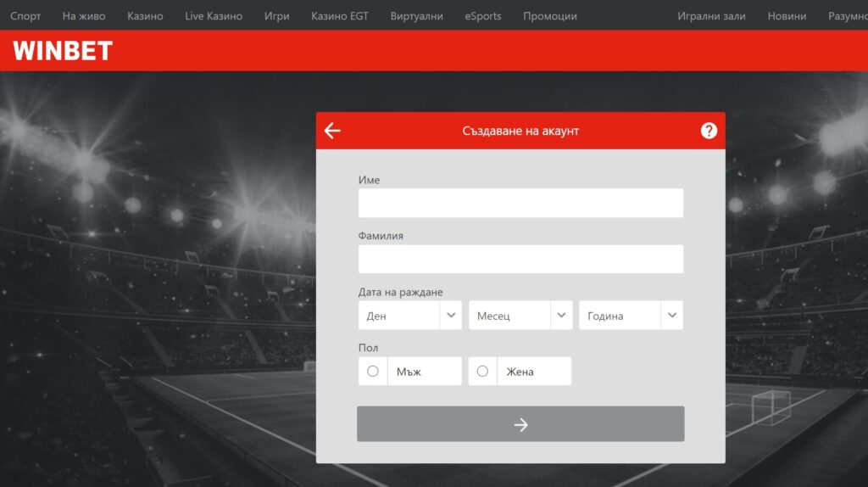The height and width of the screenshot is (487, 868).
Task: Open the Казино menu item
Action: click(x=145, y=16)
